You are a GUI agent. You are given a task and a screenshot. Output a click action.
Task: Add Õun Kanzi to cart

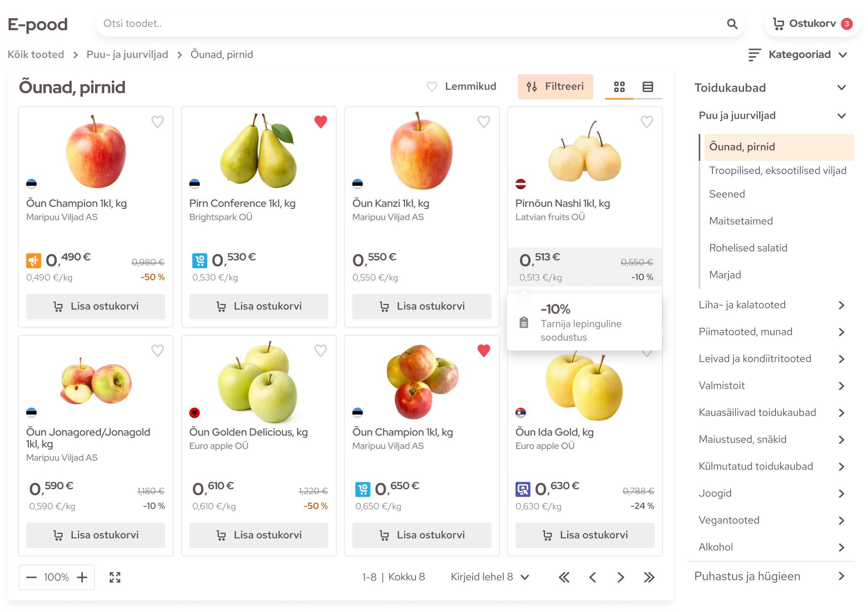422,306
